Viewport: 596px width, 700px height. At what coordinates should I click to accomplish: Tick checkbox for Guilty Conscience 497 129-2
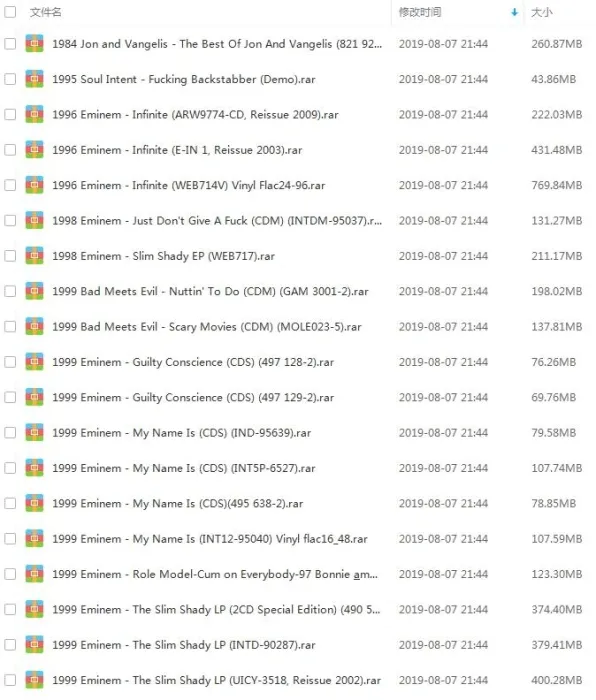tap(10, 397)
